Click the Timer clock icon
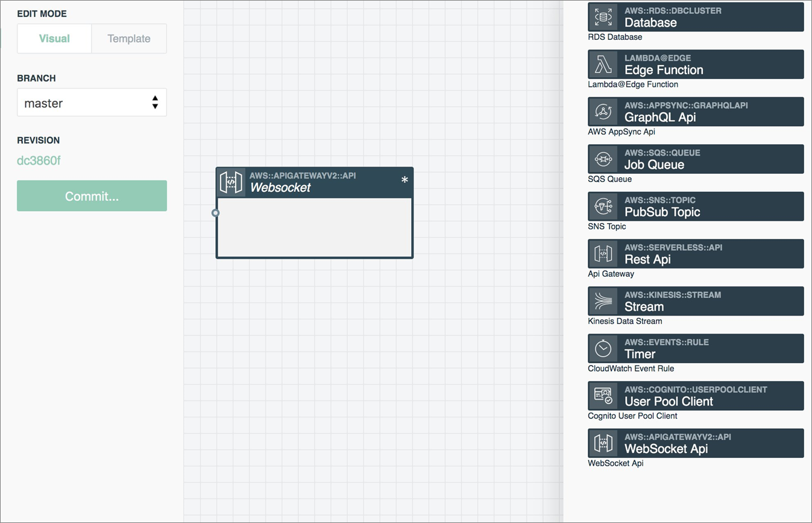812x523 pixels. pos(603,348)
